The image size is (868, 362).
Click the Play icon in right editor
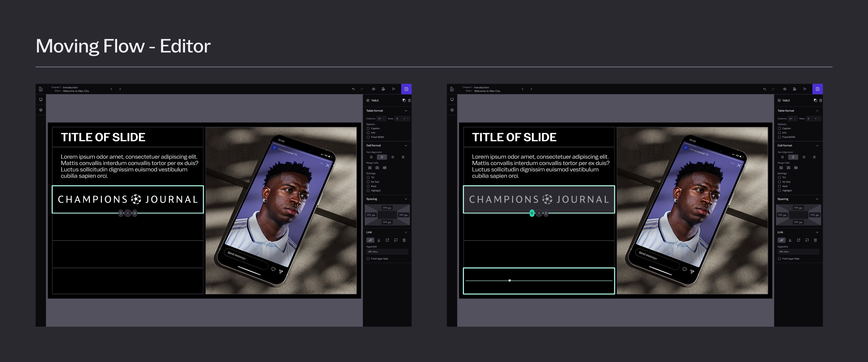click(x=805, y=89)
